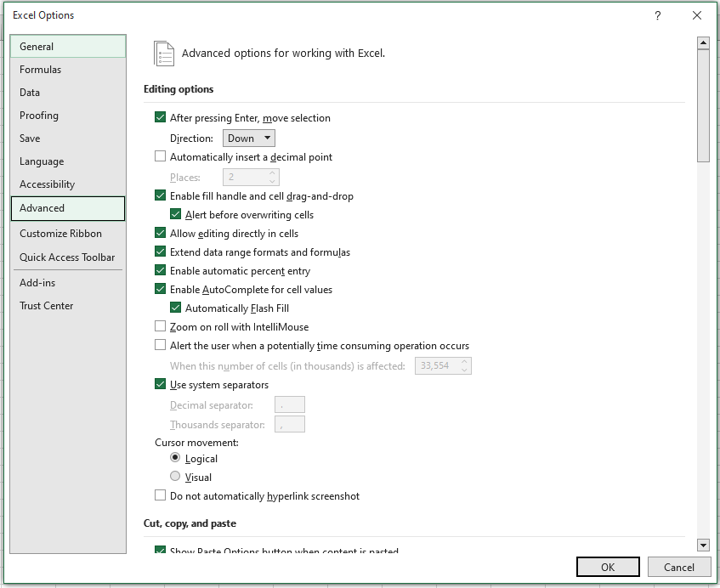Select the Advanced category
The height and width of the screenshot is (588, 720).
(68, 208)
